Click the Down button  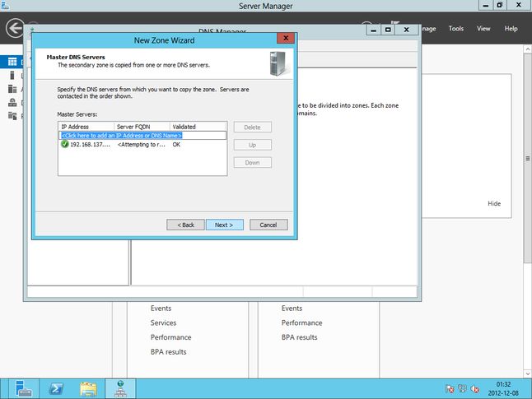tap(253, 162)
